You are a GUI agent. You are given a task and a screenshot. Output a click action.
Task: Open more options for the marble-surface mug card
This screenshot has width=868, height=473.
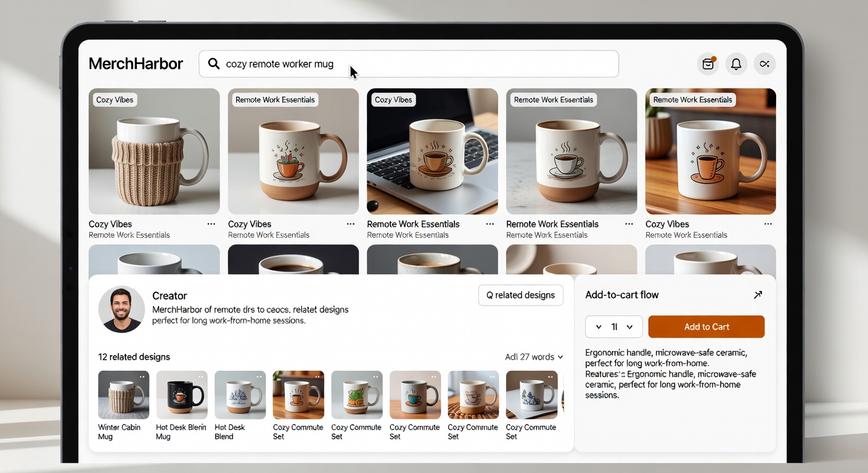[629, 224]
